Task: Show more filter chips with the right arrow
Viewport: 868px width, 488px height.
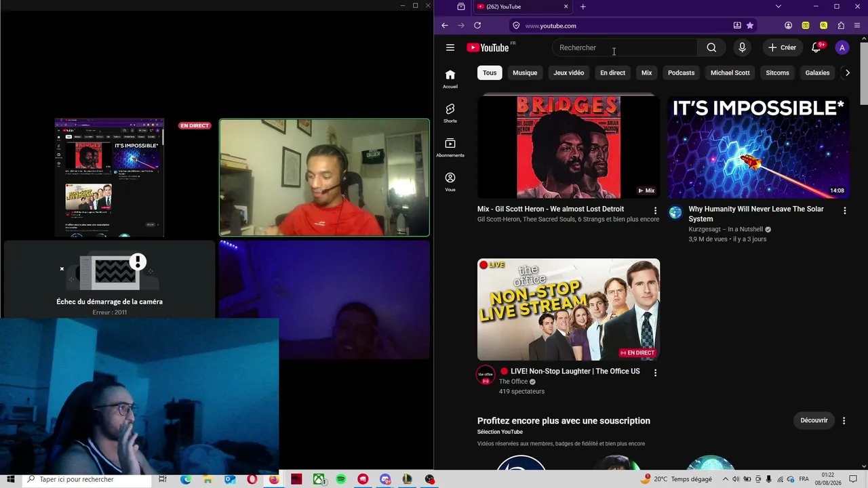Action: coord(847,73)
